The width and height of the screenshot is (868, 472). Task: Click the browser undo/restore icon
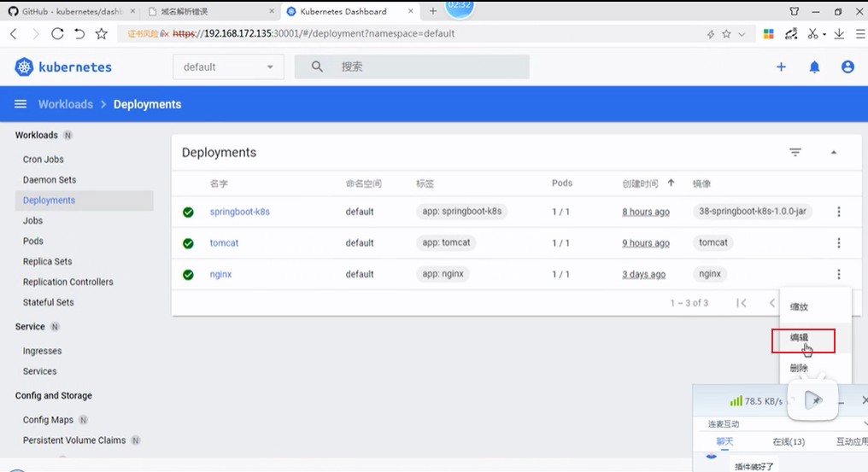[x=79, y=34]
